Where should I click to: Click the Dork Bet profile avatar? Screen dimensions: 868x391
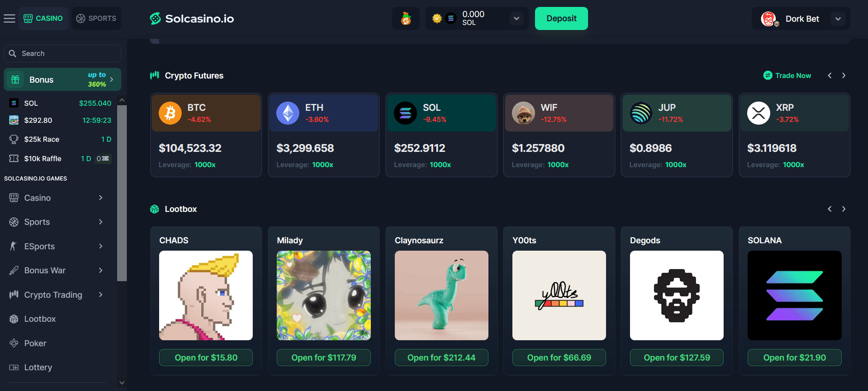(x=769, y=19)
